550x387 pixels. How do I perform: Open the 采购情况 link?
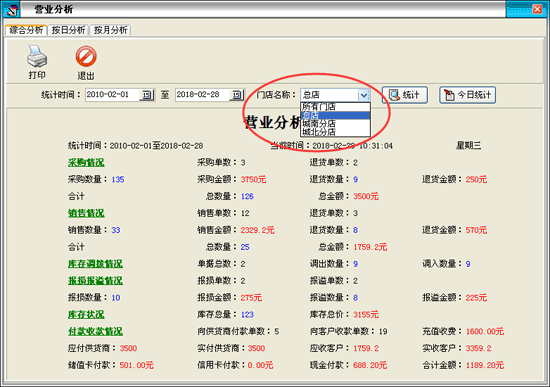[86, 162]
